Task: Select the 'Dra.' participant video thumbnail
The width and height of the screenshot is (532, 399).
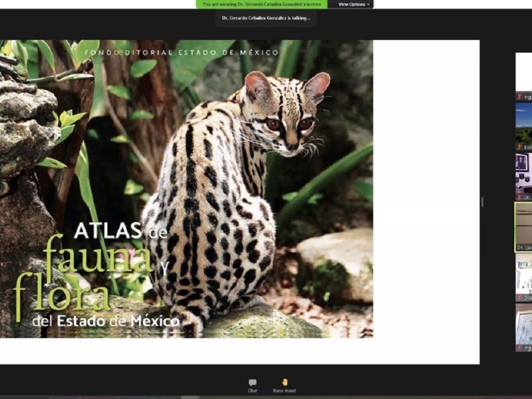Action: pyautogui.click(x=524, y=278)
